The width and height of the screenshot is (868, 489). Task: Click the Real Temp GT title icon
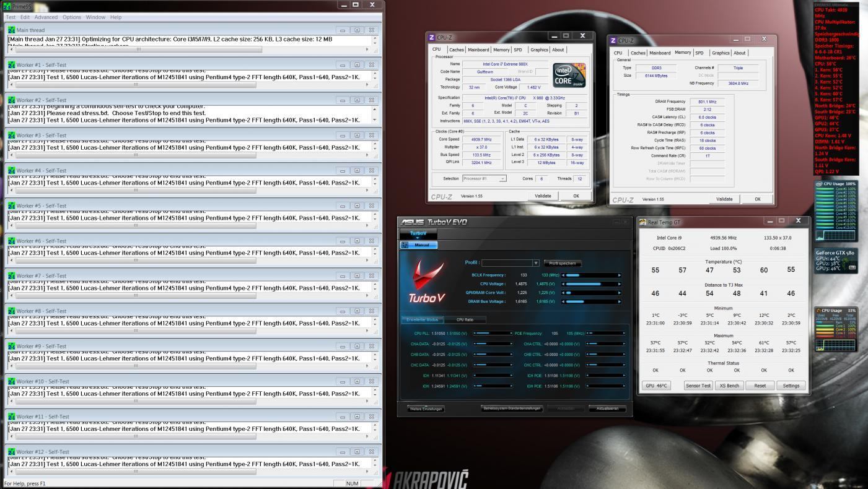click(643, 222)
